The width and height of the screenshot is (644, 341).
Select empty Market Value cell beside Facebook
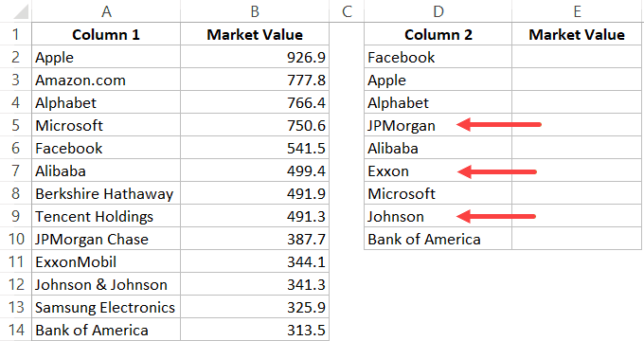577,57
